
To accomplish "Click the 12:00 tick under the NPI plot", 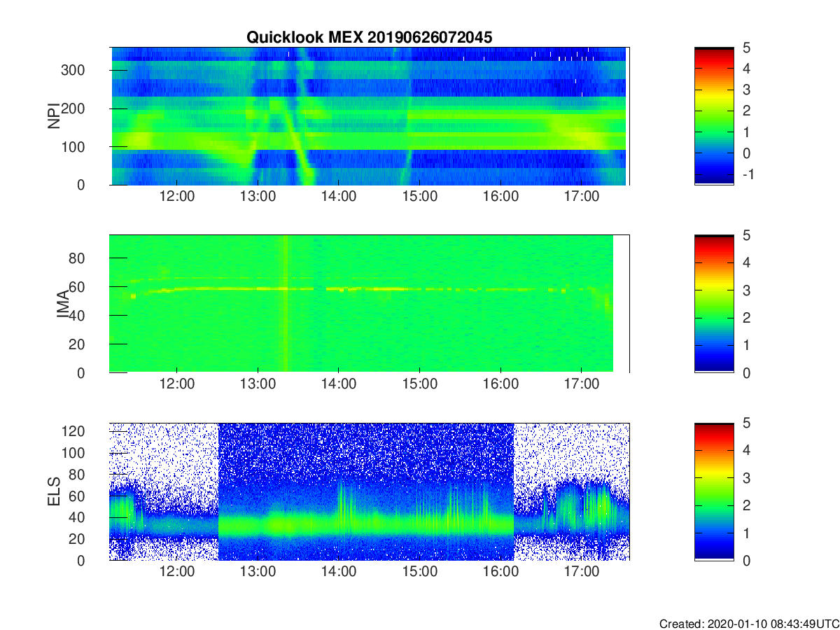I will click(177, 197).
